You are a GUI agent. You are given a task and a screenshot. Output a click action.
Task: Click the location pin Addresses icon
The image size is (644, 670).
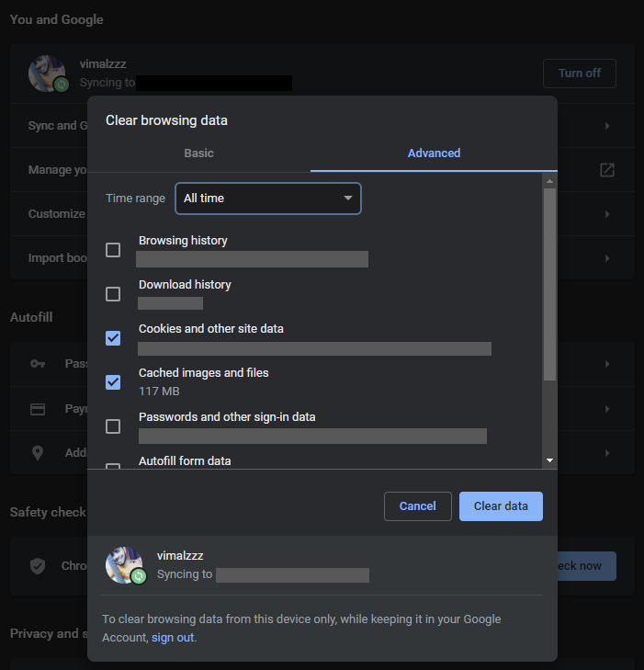[38, 453]
